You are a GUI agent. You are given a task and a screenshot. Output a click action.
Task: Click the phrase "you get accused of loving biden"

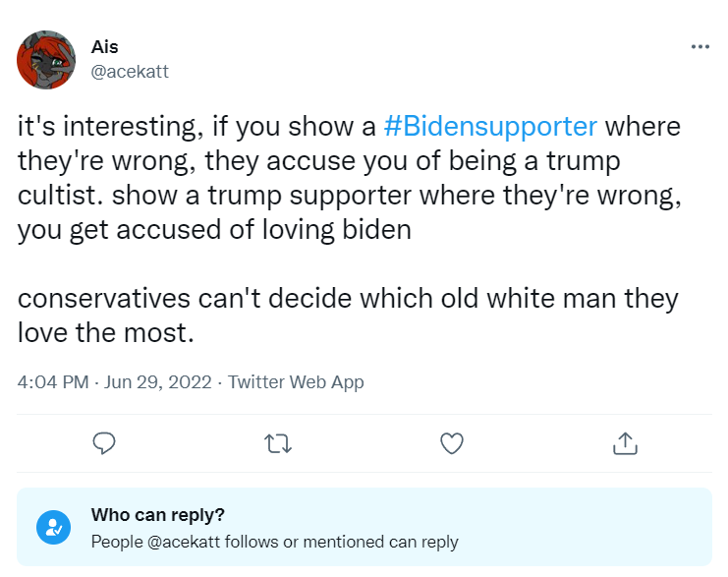pyautogui.click(x=214, y=230)
